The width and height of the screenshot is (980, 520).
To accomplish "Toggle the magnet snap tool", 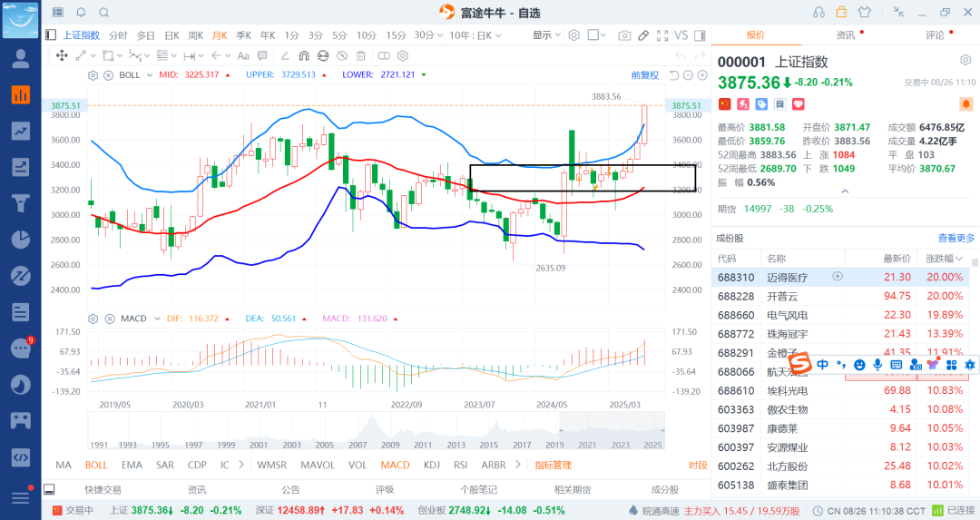I will coord(304,55).
